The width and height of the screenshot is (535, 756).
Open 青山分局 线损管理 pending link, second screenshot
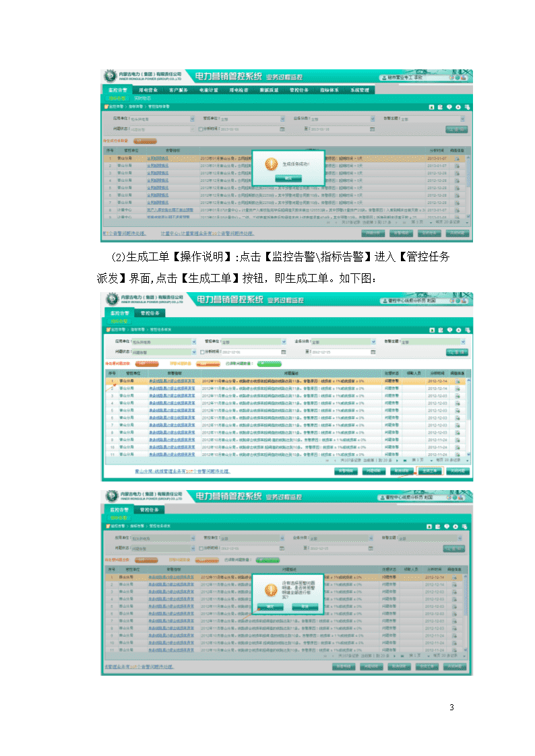point(183,471)
